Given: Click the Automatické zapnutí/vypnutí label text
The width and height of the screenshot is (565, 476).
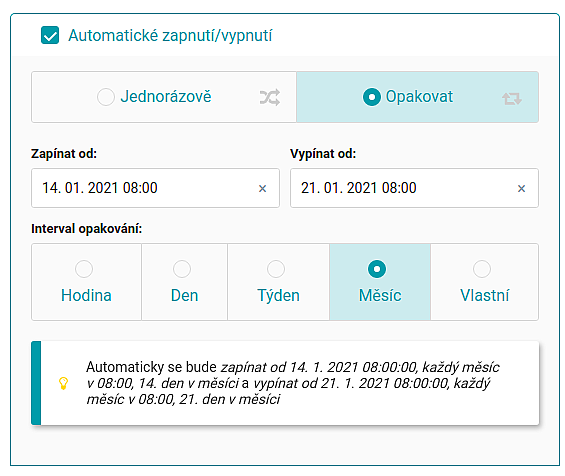Looking at the screenshot, I should tap(170, 35).
